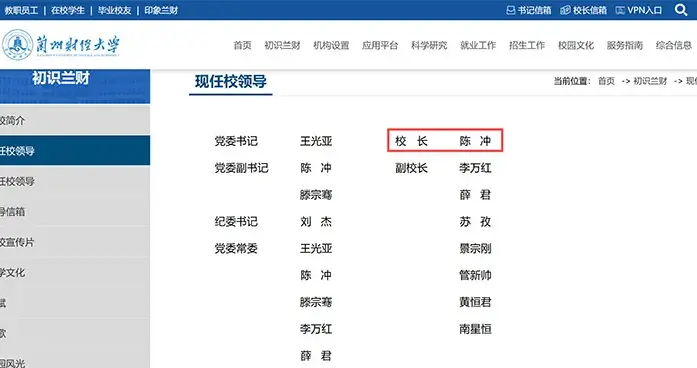Select the highlighted 任校领导 sidebar item
The height and width of the screenshot is (368, 697).
pos(75,151)
